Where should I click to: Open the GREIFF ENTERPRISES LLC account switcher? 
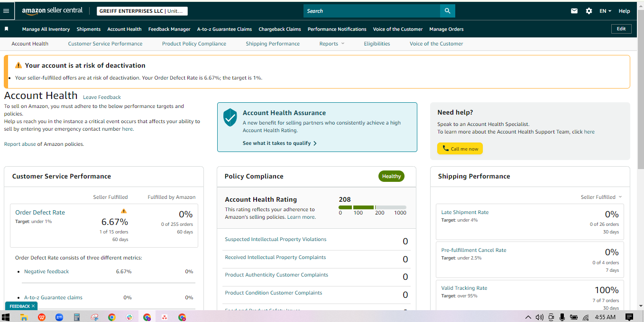coord(142,11)
